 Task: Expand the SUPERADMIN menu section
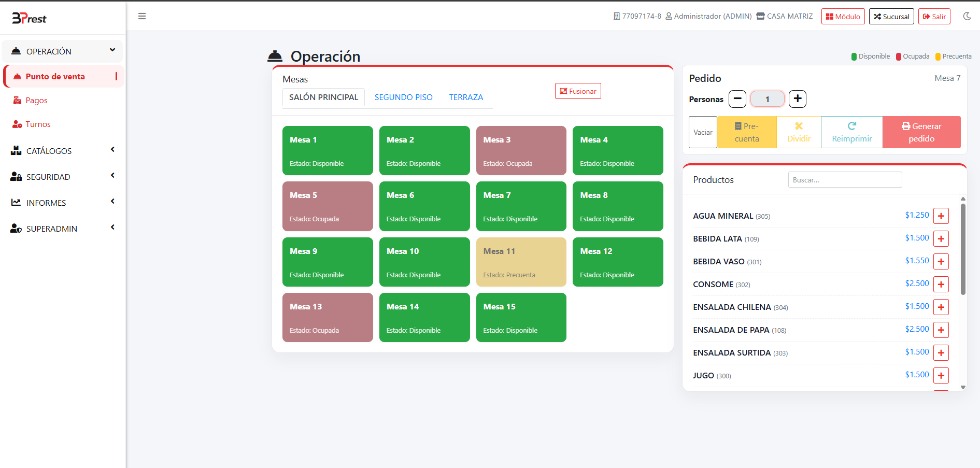coord(62,229)
